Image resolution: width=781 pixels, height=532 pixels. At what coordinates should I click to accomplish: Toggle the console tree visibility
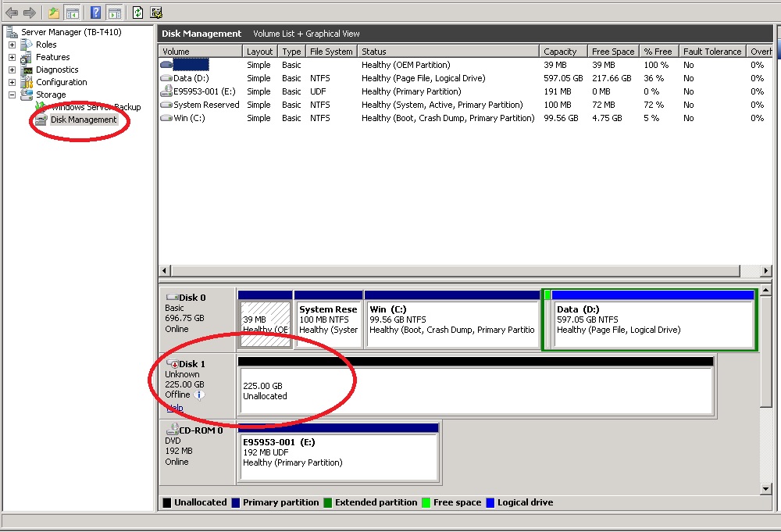pos(71,12)
